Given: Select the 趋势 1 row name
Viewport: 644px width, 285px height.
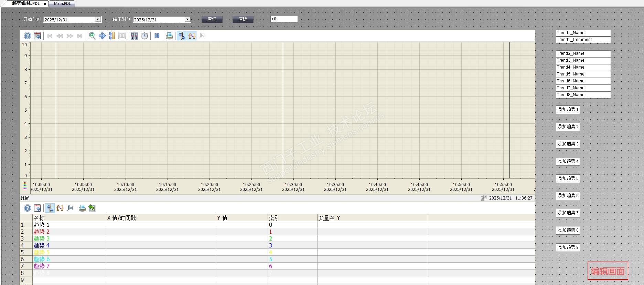Looking at the screenshot, I should pos(41,225).
